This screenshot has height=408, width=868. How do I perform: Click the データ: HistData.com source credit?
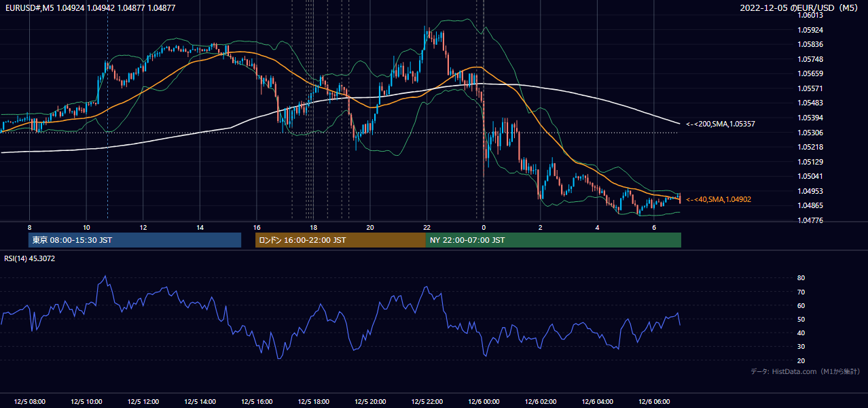[805, 371]
